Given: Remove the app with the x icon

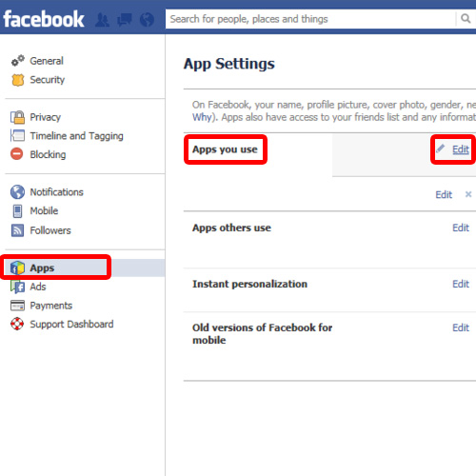Looking at the screenshot, I should pyautogui.click(x=468, y=194).
